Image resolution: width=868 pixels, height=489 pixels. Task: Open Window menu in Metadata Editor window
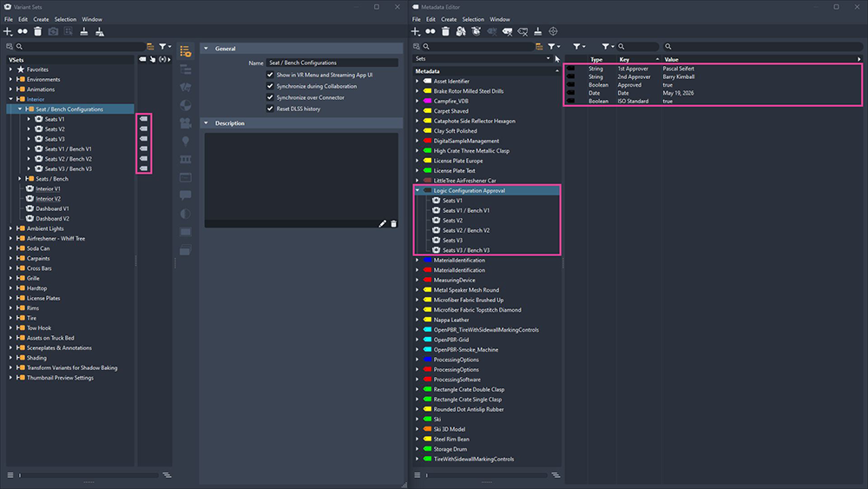point(500,19)
